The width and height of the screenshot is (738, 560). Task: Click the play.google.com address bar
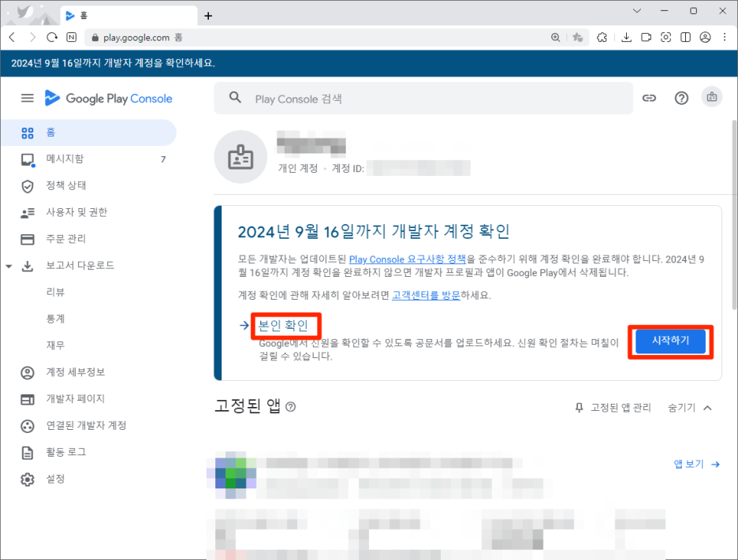(x=315, y=37)
